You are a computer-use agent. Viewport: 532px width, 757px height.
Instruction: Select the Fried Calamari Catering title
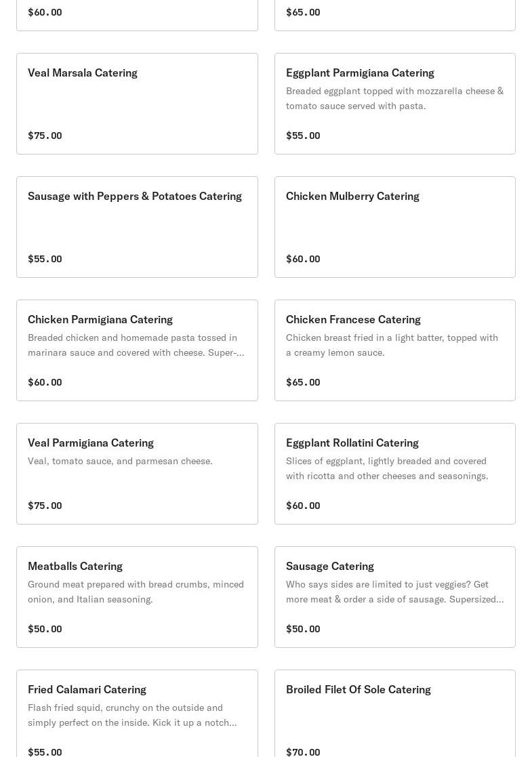87,689
